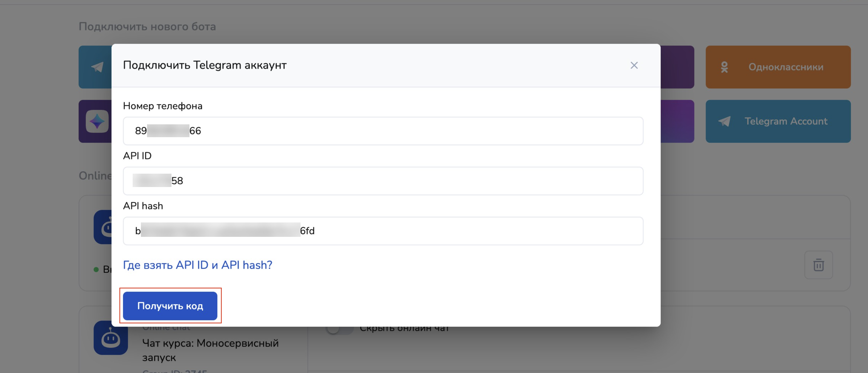
Task: Open the 'Где взять API ID и API hash?' link
Action: click(x=197, y=265)
